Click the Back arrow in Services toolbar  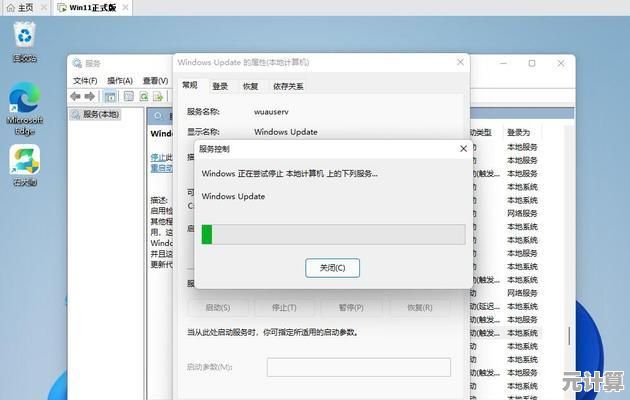(x=75, y=96)
